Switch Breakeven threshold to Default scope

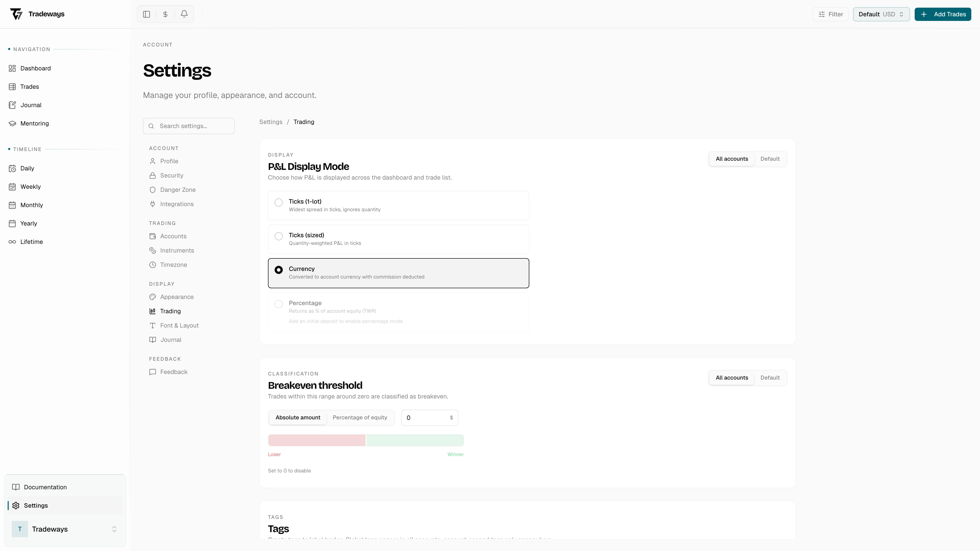pos(770,377)
